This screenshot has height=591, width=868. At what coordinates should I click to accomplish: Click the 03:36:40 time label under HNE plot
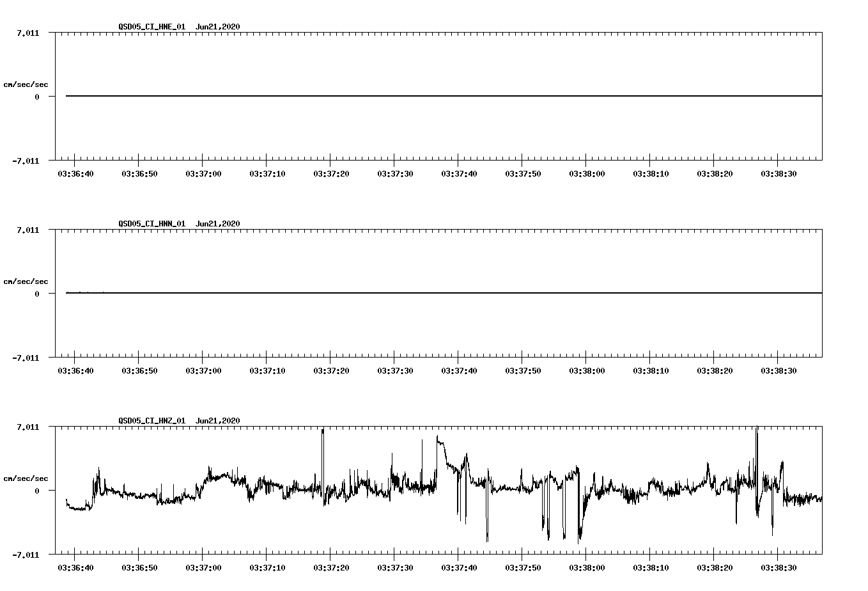click(x=75, y=173)
